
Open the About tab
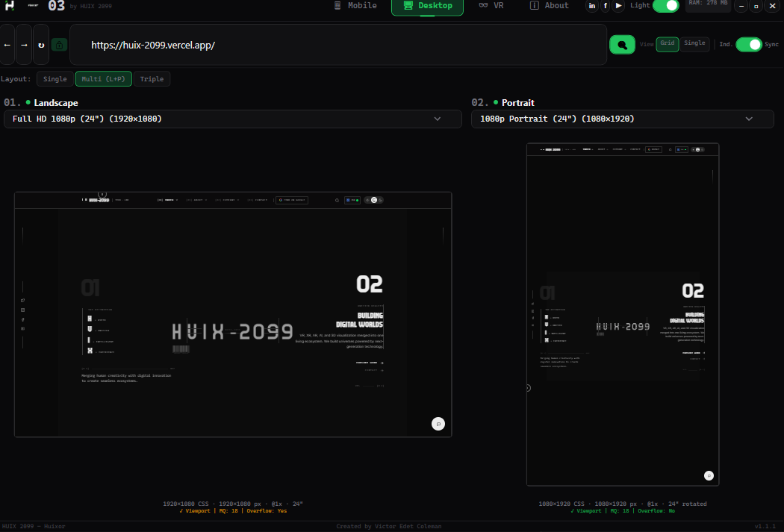[550, 6]
